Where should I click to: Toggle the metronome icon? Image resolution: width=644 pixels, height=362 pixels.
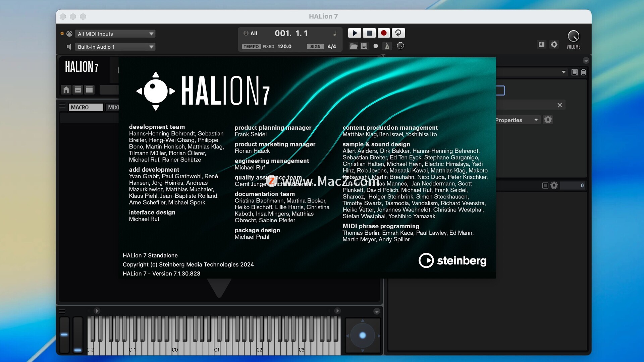[387, 46]
